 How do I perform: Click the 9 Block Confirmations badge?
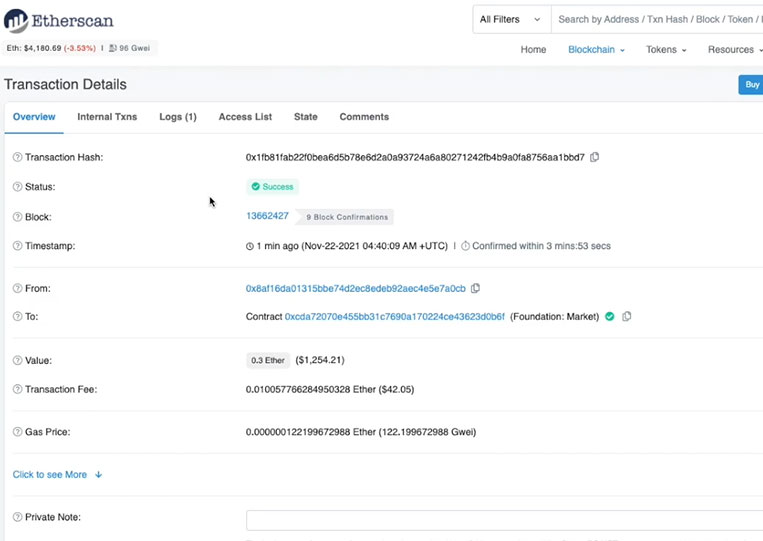tap(346, 217)
